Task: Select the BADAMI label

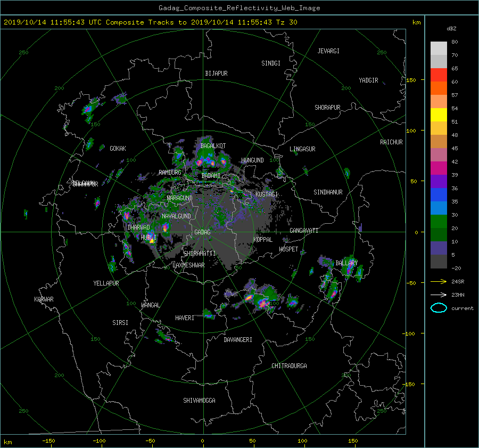Action: point(211,176)
